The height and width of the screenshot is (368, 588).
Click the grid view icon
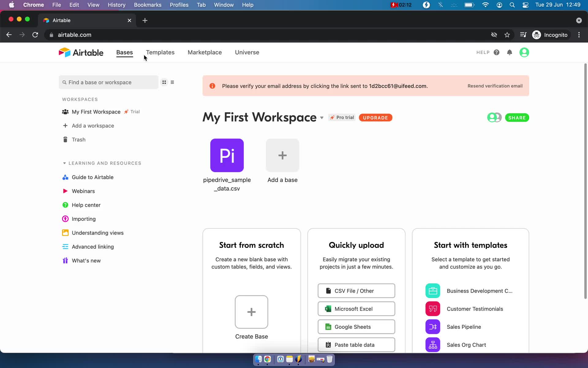[x=164, y=82]
